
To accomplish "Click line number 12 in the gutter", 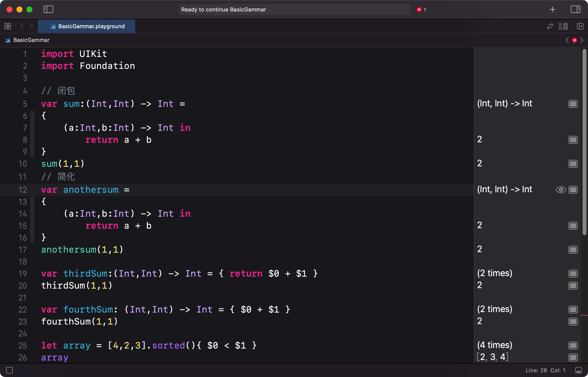I will click(22, 190).
